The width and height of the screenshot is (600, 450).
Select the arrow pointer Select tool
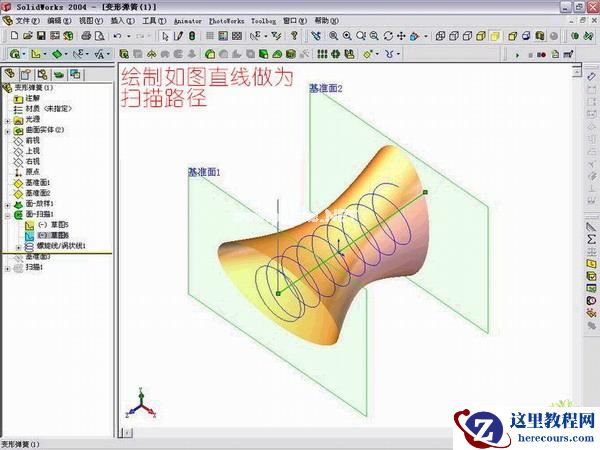tap(165, 36)
